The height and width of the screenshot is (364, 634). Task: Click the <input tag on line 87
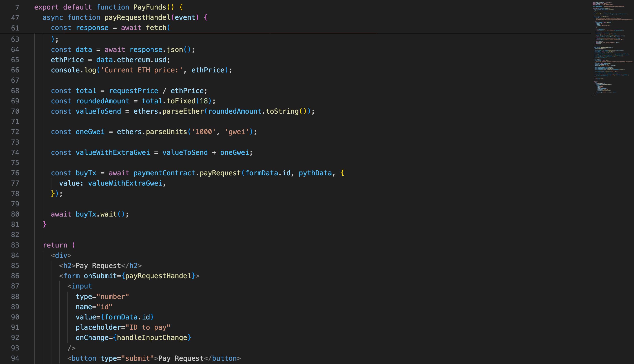(80, 286)
